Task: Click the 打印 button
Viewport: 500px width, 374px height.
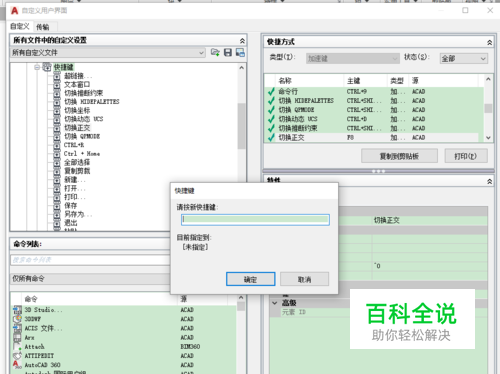Action: (x=466, y=156)
